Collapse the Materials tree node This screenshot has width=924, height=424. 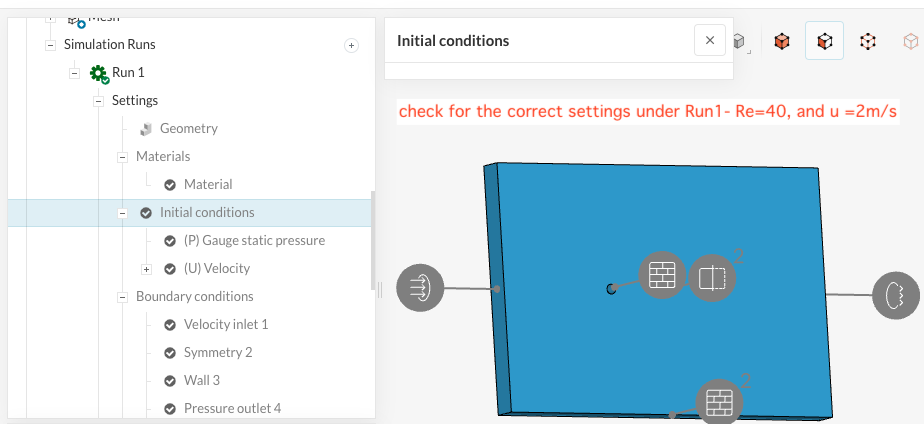click(x=122, y=157)
